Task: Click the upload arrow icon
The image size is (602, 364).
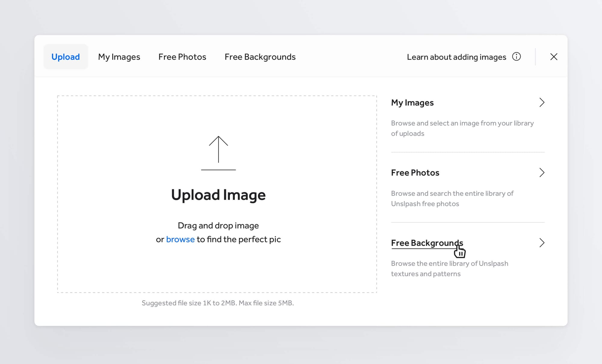Action: 218,153
